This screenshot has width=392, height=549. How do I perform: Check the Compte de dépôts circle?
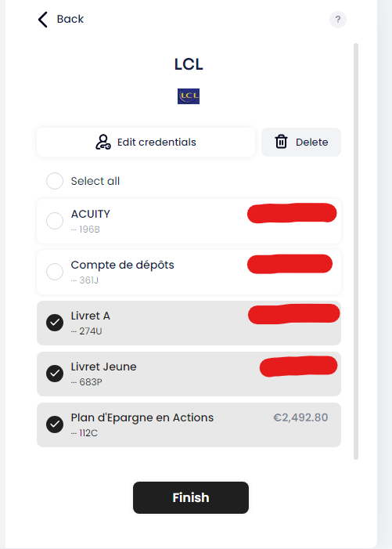55,272
